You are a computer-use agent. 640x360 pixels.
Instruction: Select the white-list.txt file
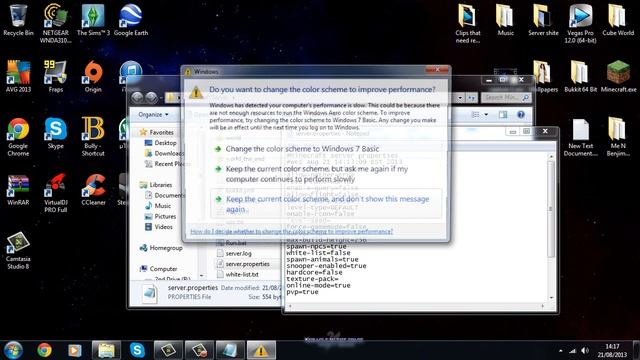[x=238, y=275]
